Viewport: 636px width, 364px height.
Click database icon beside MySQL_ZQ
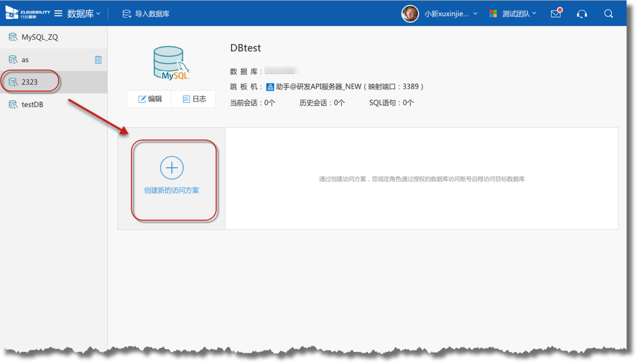point(13,37)
